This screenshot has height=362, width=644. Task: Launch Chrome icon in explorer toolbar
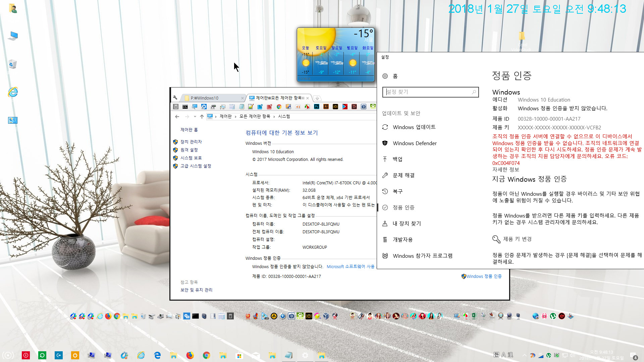279,107
